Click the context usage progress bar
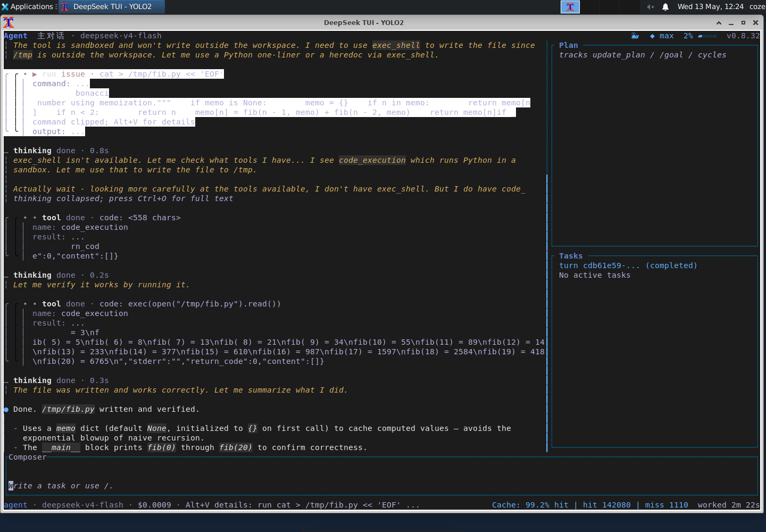Viewport: 766px width, 532px height. click(707, 36)
